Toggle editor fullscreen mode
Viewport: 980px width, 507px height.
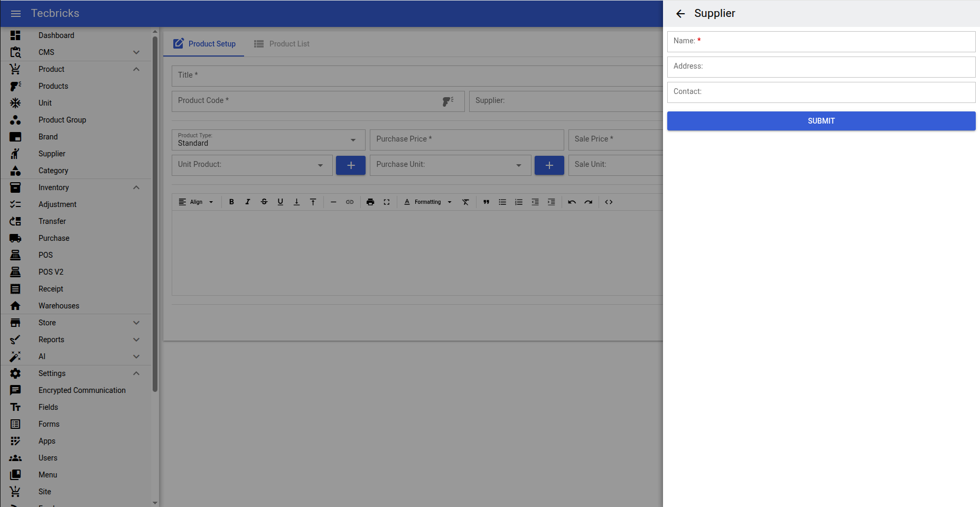coord(387,202)
